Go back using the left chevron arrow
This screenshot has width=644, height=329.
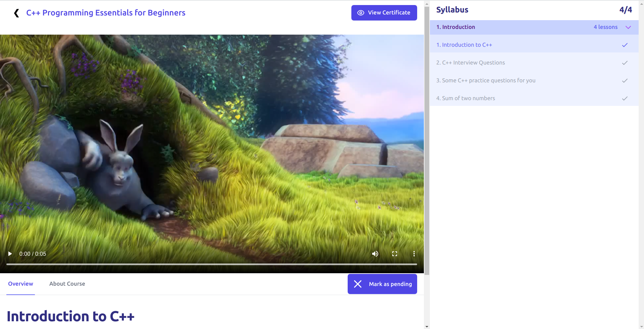point(16,13)
